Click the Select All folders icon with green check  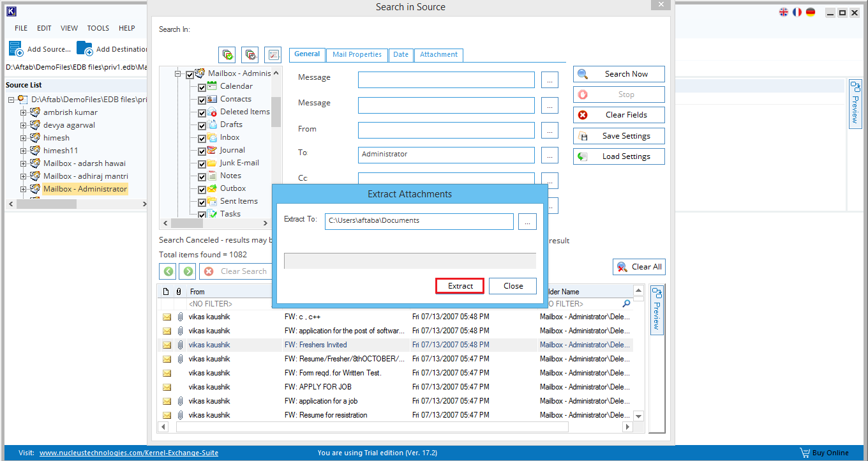[227, 54]
